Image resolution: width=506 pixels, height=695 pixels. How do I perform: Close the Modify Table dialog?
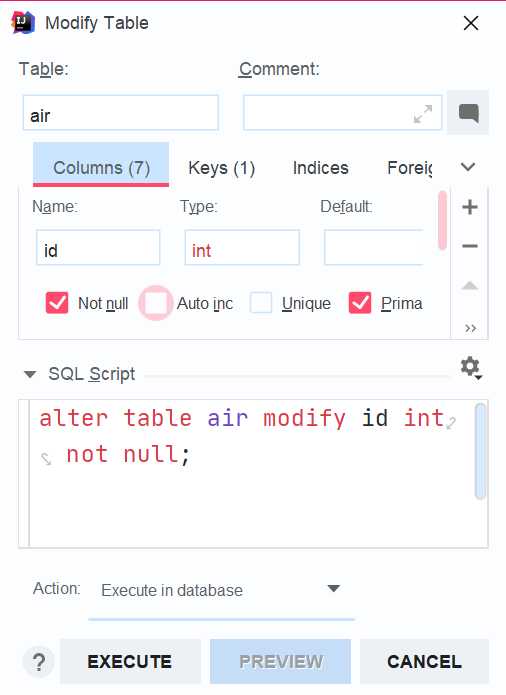click(471, 23)
